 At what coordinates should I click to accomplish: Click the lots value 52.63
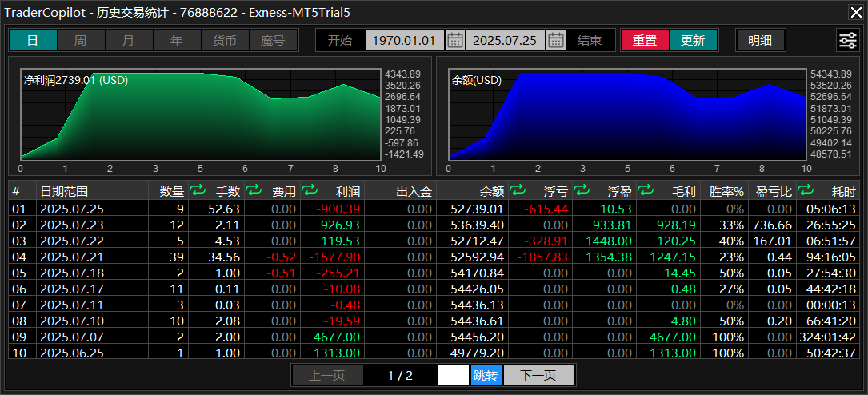coord(225,209)
